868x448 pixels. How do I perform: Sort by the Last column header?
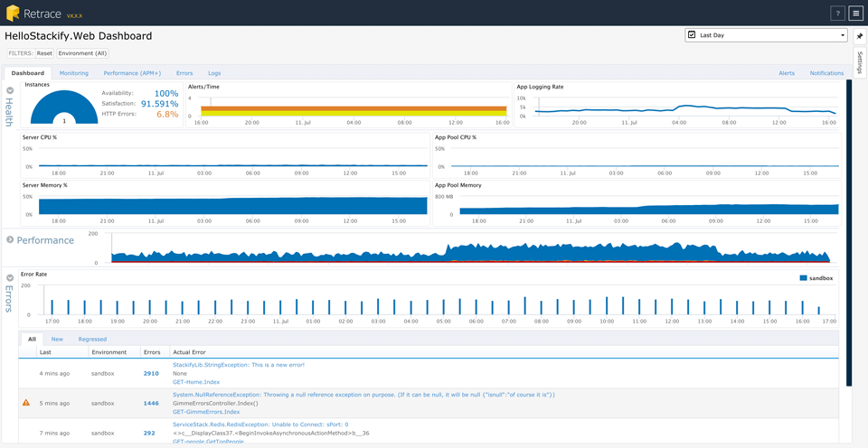pyautogui.click(x=45, y=351)
